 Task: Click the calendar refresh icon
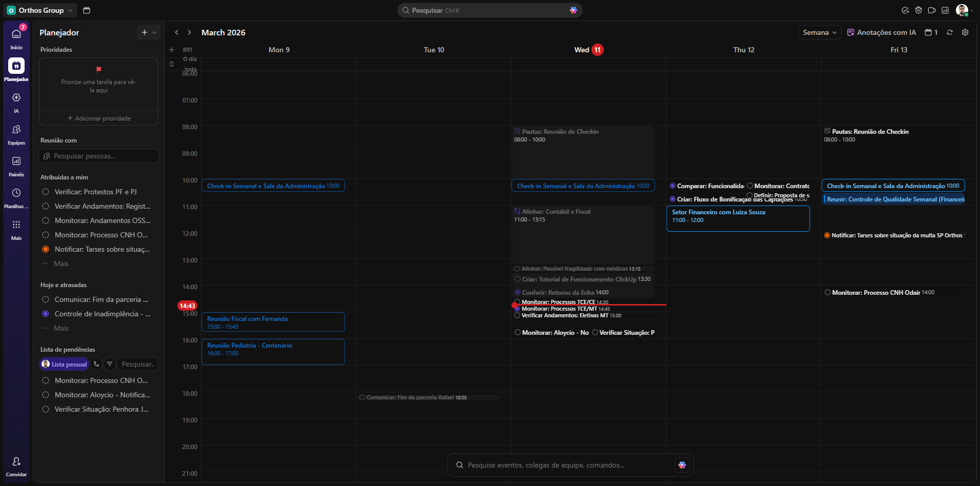point(950,32)
